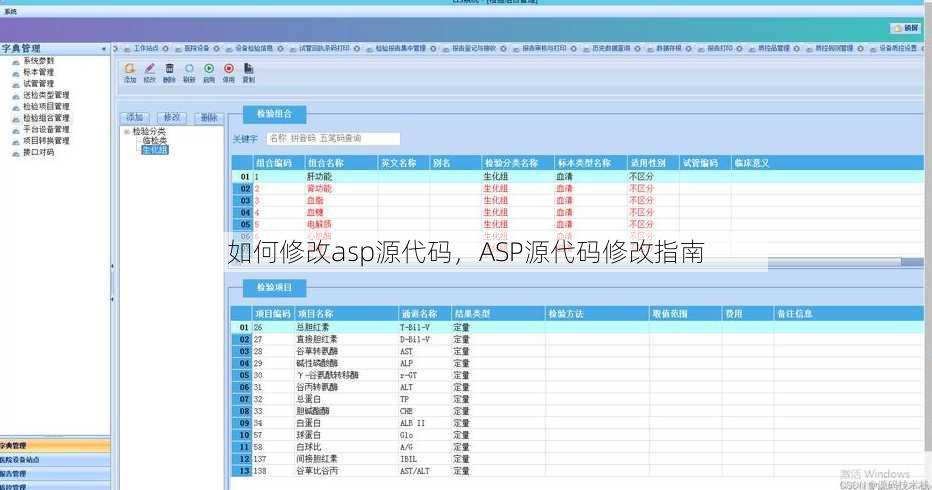
Task: Click the 修改 pencil edit toolbar icon
Action: click(x=150, y=69)
